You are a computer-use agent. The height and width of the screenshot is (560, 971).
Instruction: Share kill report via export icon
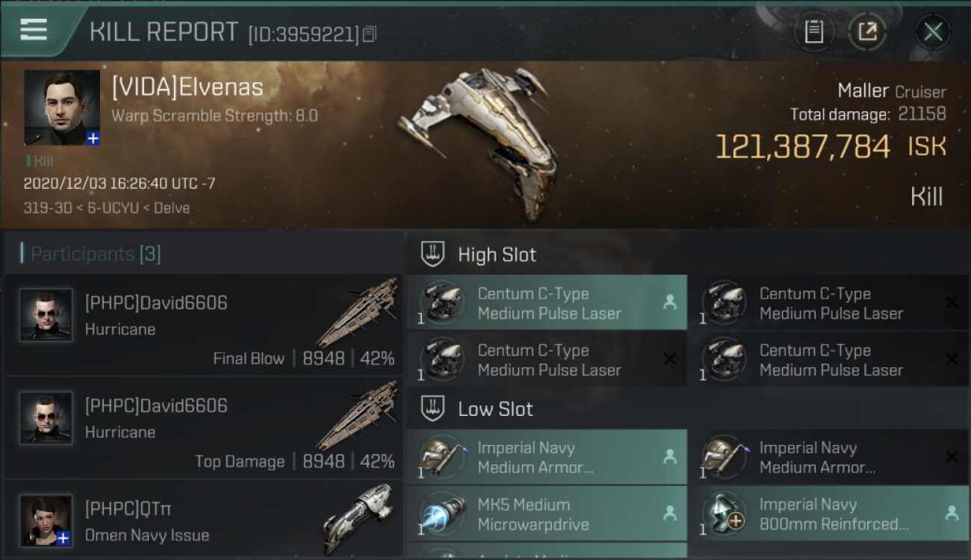(867, 31)
